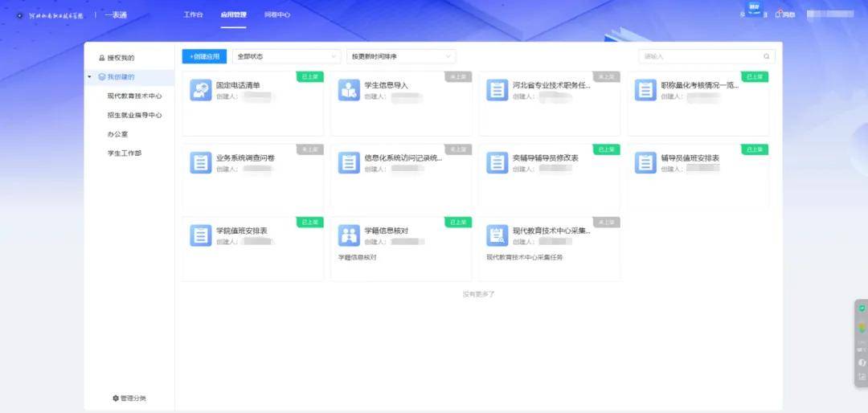The height and width of the screenshot is (413, 868).
Task: Open the 全部状态 status dropdown
Action: 286,56
